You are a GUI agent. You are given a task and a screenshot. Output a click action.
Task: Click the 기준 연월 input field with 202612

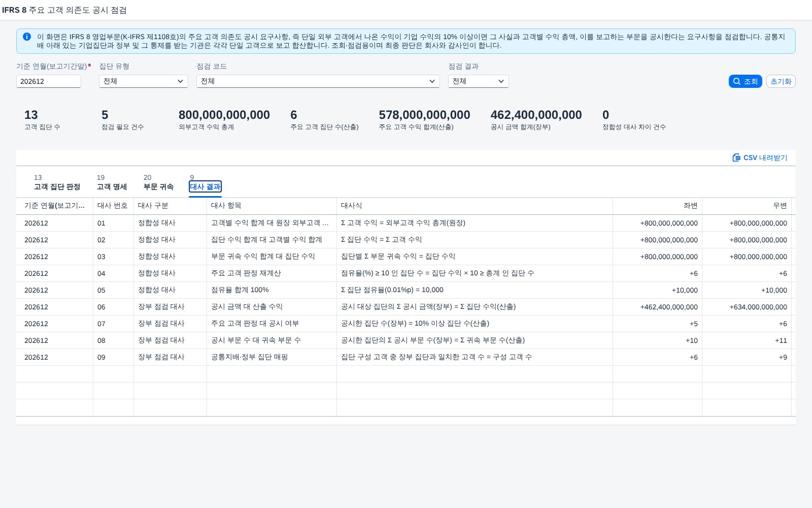click(49, 81)
